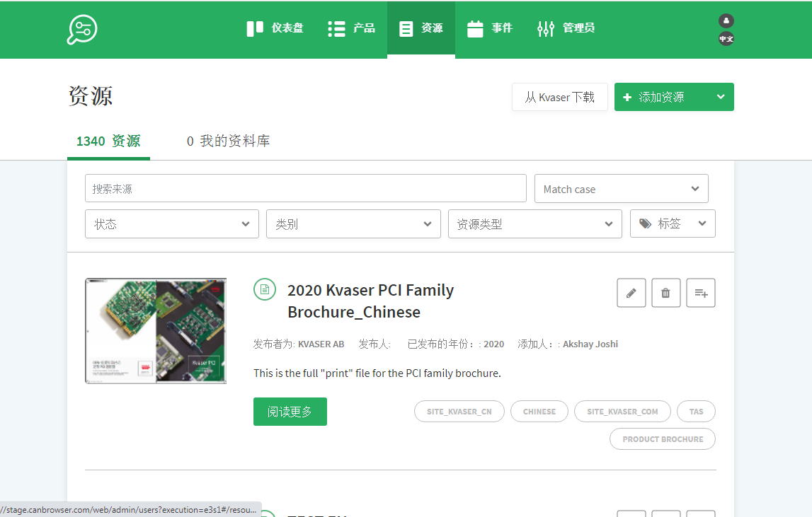Select the CHINESE tag
Image resolution: width=812 pixels, height=517 pixels.
[x=539, y=412]
